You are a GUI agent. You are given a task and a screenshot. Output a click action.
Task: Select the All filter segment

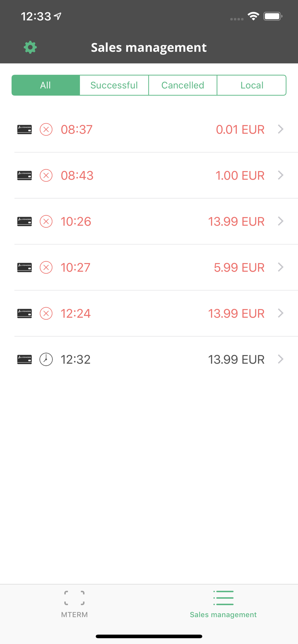pos(45,85)
